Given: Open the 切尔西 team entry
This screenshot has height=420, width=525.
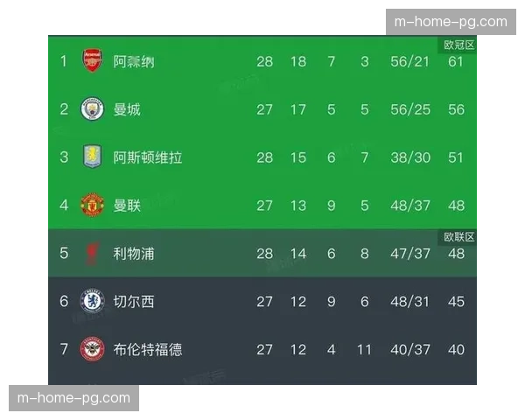Looking at the screenshot, I should click(134, 302).
